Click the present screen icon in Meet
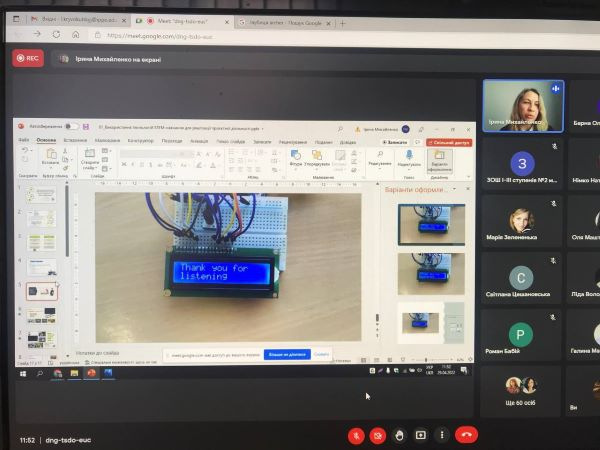Screen dimensions: 600x450 coord(421,435)
